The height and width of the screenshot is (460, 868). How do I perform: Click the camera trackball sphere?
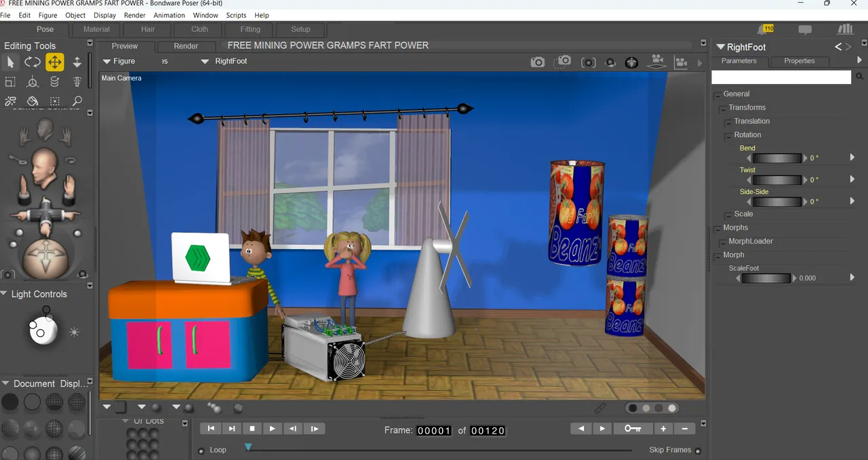click(45, 258)
